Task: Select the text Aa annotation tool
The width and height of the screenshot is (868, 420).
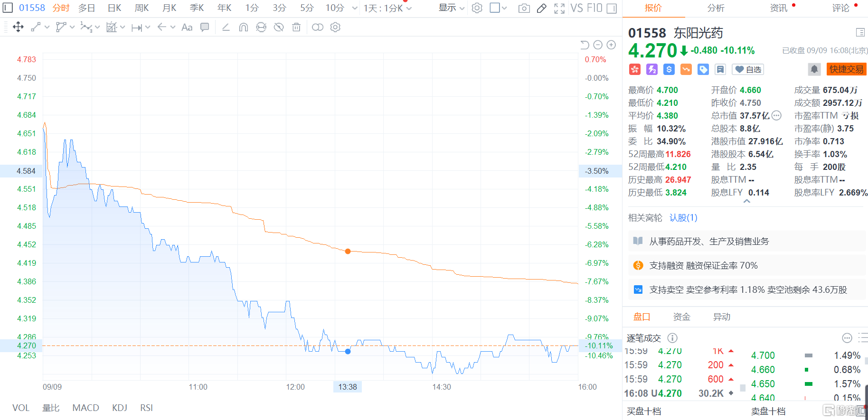Action: click(x=187, y=28)
